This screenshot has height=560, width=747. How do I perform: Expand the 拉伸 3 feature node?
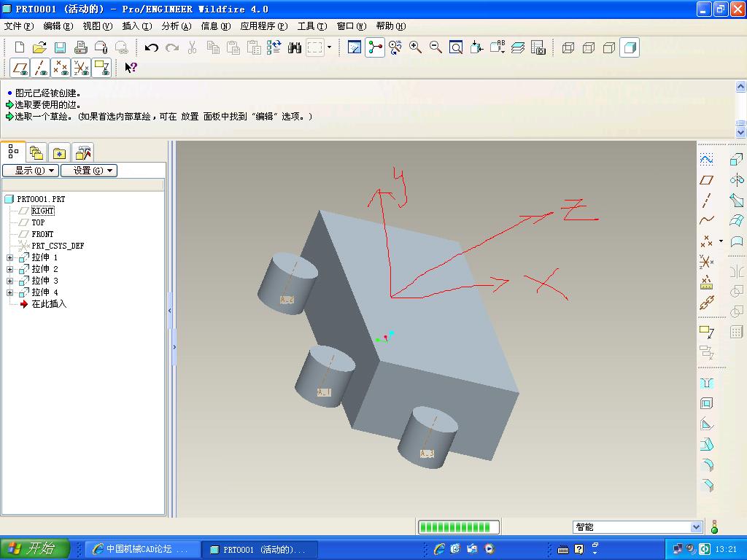pos(9,281)
